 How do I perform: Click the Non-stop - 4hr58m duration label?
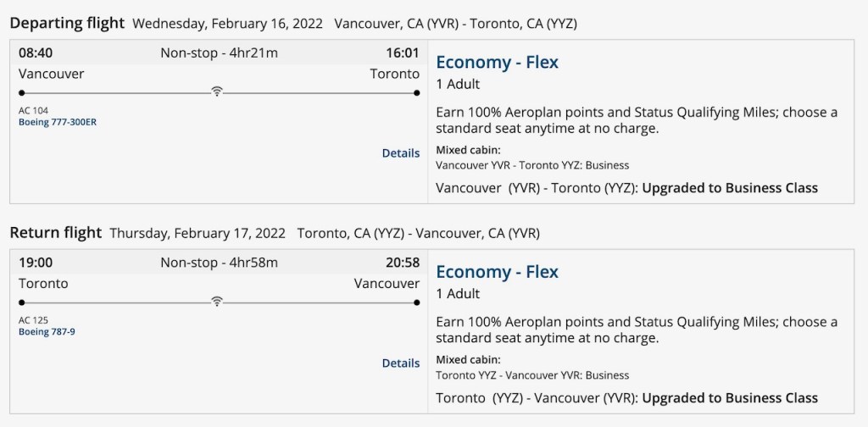point(219,263)
